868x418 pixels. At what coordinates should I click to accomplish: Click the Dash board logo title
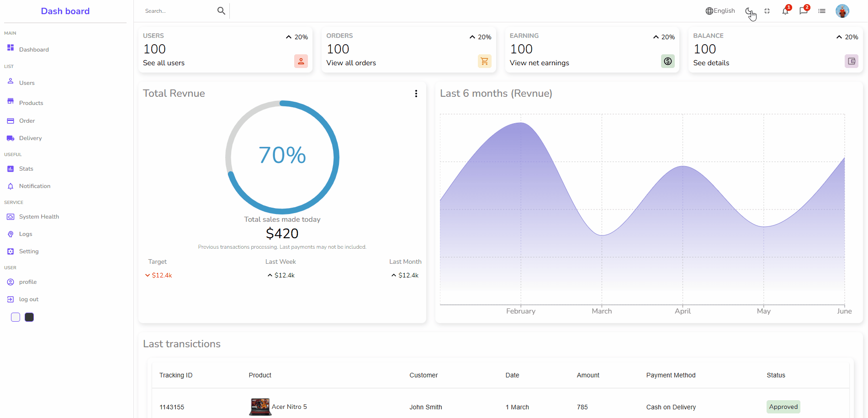[65, 11]
